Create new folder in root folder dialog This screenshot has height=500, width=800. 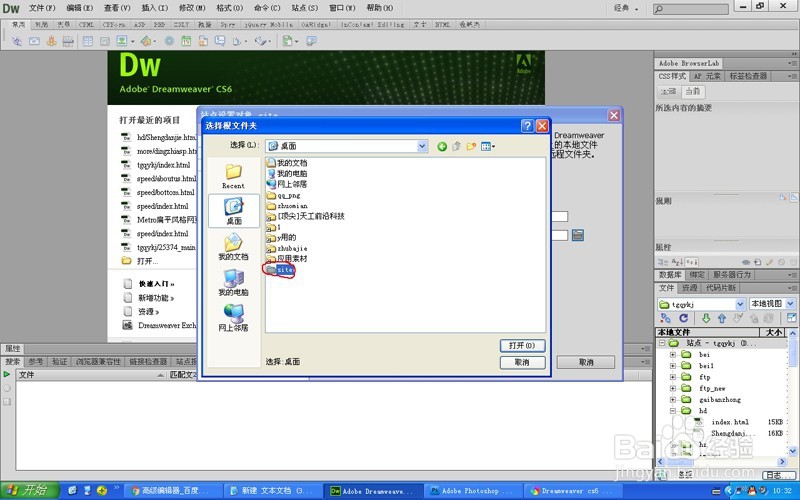(x=471, y=146)
